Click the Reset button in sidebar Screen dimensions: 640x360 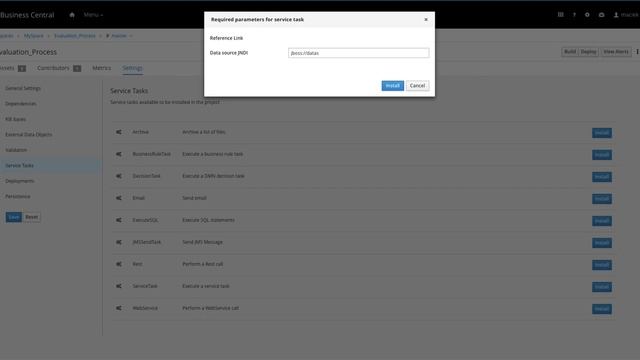[31, 217]
